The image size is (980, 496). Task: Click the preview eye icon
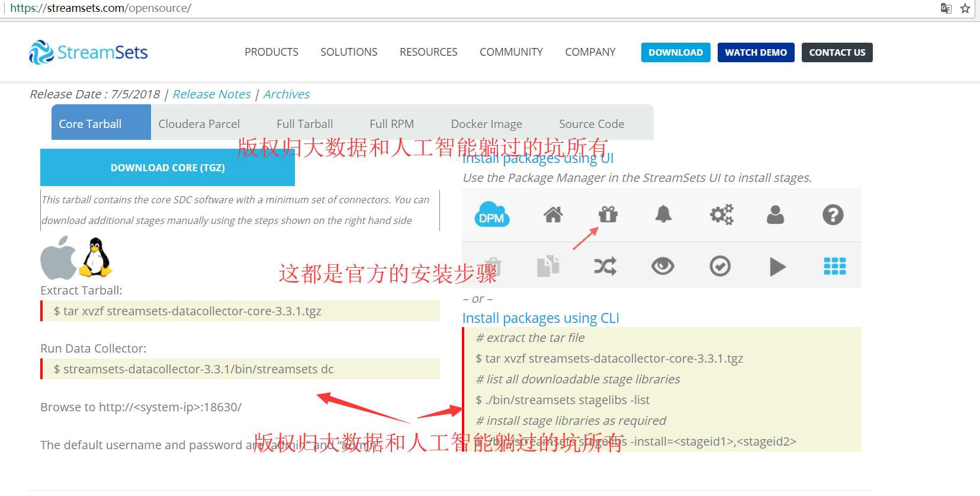663,266
